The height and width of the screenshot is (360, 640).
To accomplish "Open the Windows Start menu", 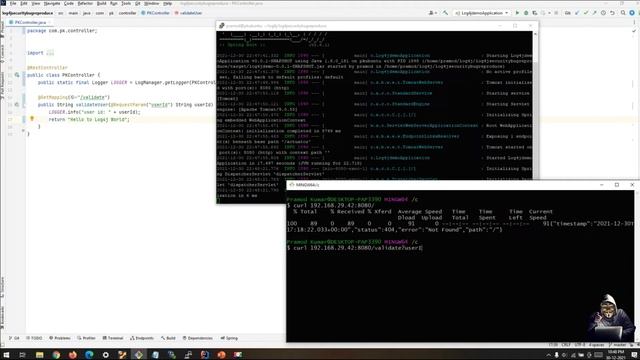I will point(6,355).
